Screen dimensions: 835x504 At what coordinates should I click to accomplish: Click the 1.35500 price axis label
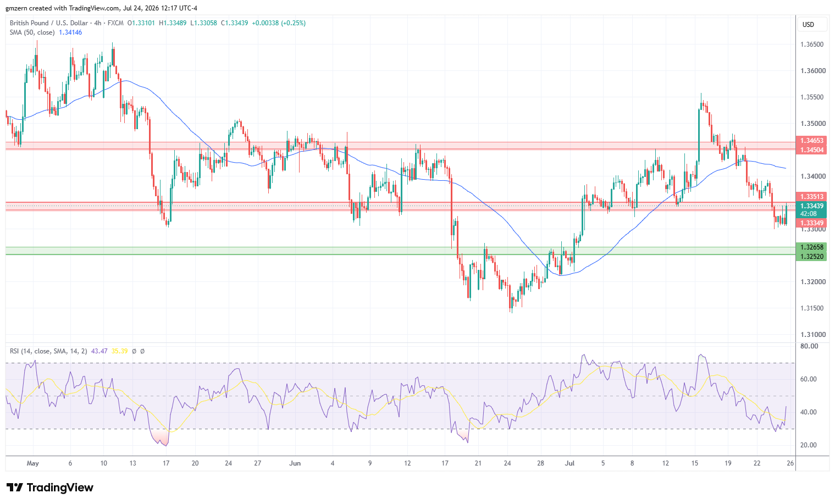coord(812,97)
